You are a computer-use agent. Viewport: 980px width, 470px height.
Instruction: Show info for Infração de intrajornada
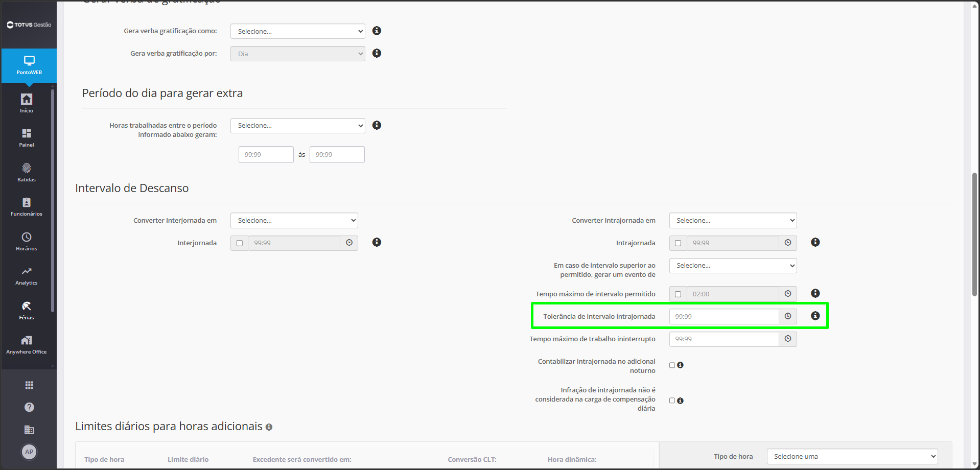click(x=680, y=401)
